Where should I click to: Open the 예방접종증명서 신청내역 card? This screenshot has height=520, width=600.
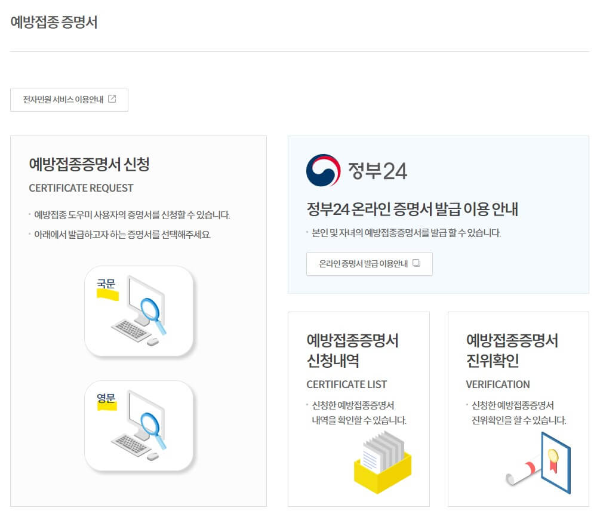click(x=359, y=409)
